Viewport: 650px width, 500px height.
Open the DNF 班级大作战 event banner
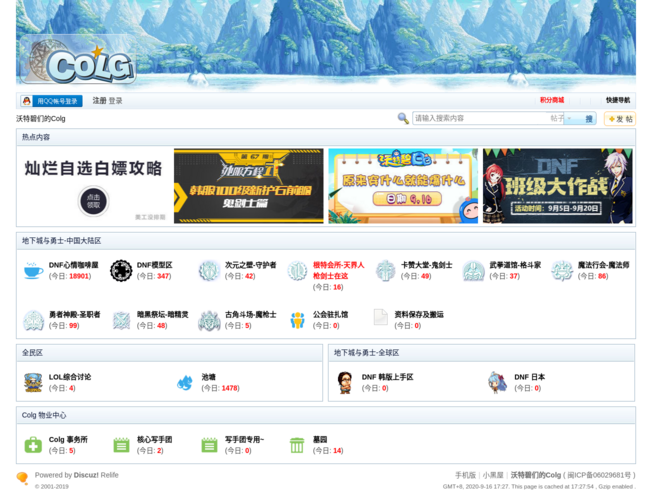(x=557, y=185)
